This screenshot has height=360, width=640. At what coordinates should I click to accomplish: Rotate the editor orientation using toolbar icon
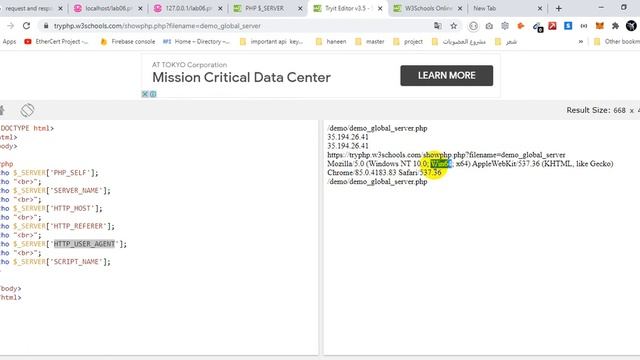pyautogui.click(x=27, y=110)
